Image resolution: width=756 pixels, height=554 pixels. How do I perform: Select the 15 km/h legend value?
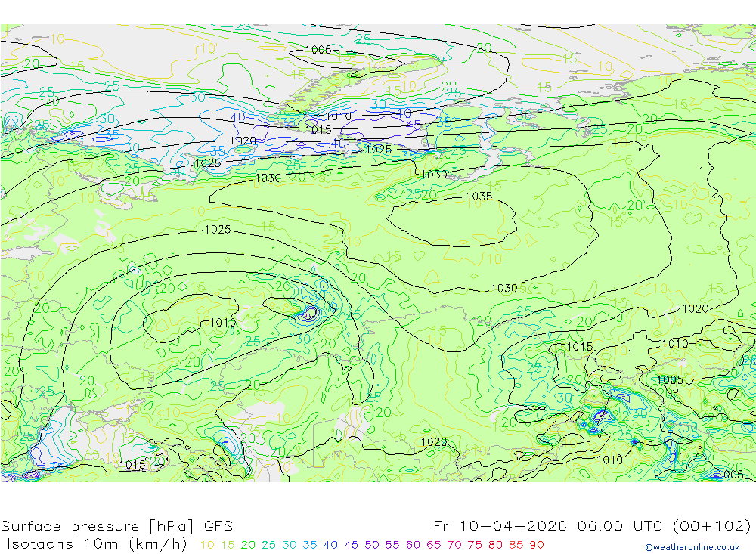[x=228, y=545]
